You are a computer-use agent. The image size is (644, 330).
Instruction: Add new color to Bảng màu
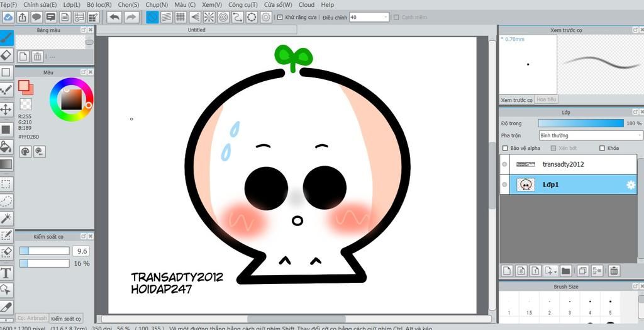[23, 57]
